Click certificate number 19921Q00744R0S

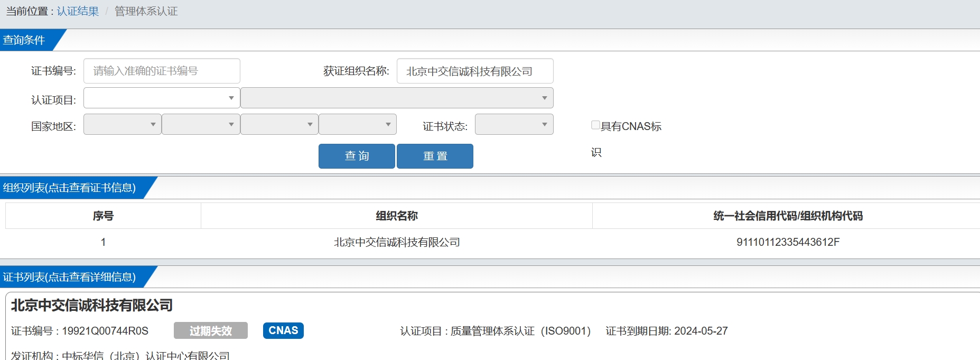(x=105, y=331)
